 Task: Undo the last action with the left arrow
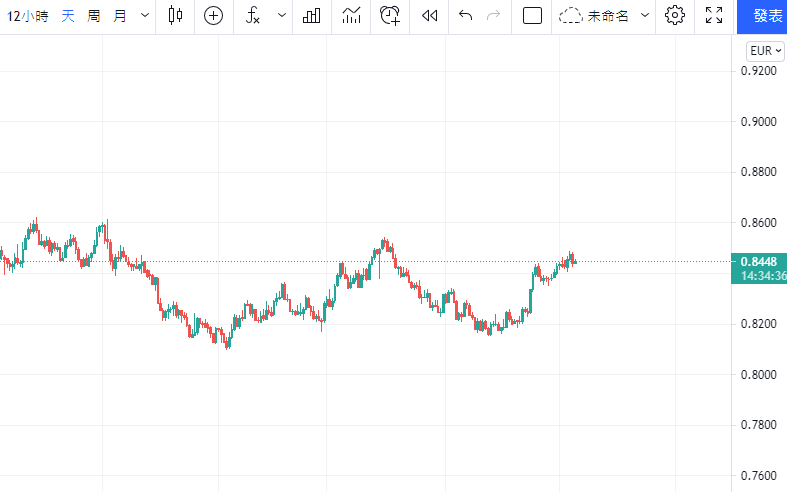465,16
